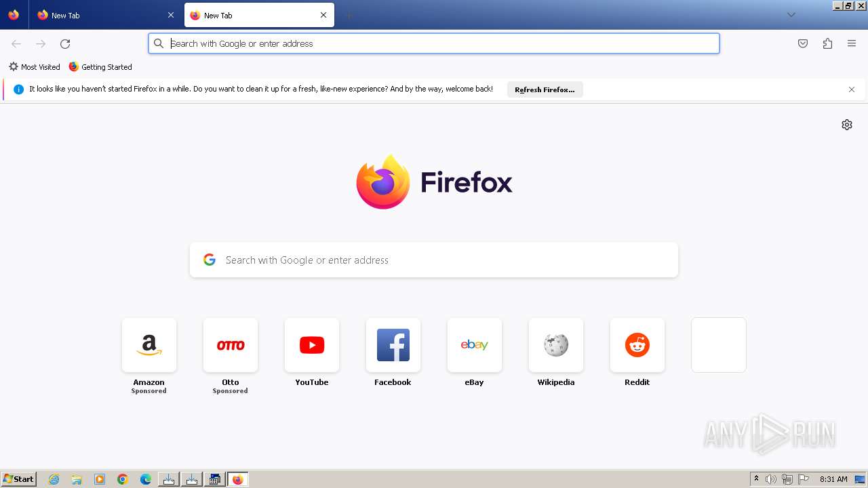Focus the top address bar
868x488 pixels.
[x=434, y=43]
